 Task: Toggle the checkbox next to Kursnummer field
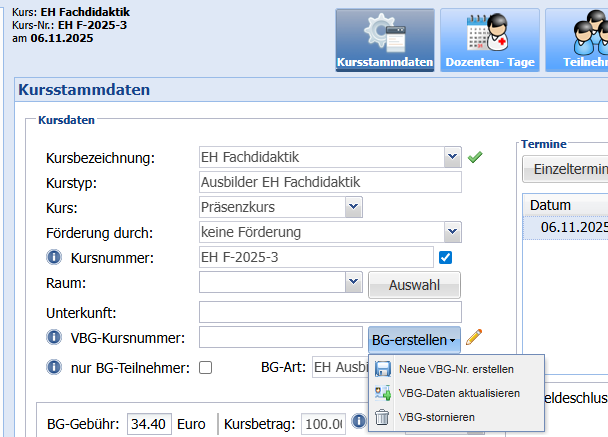coord(446,258)
